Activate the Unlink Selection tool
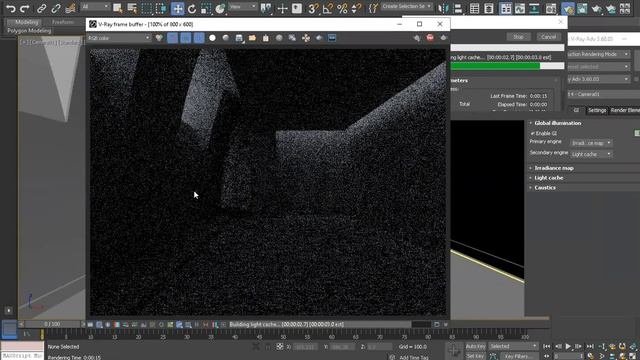The width and height of the screenshot is (640, 360). tap(56, 8)
